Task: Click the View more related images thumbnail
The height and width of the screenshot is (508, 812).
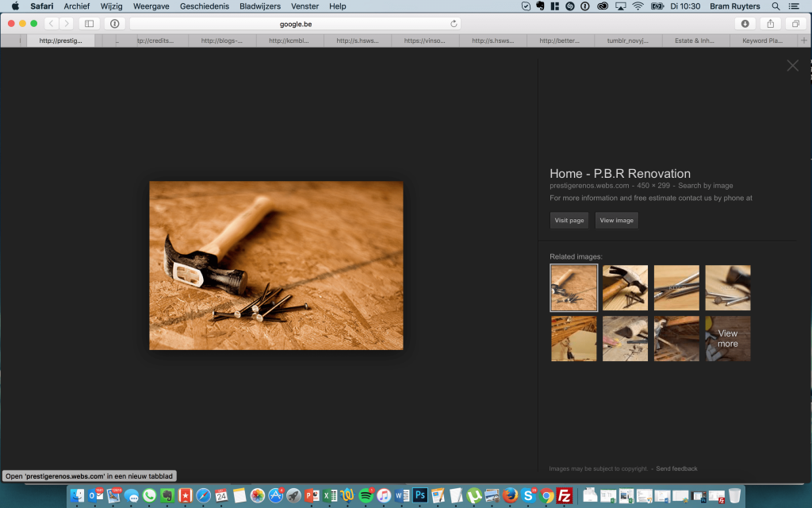Action: (x=727, y=339)
